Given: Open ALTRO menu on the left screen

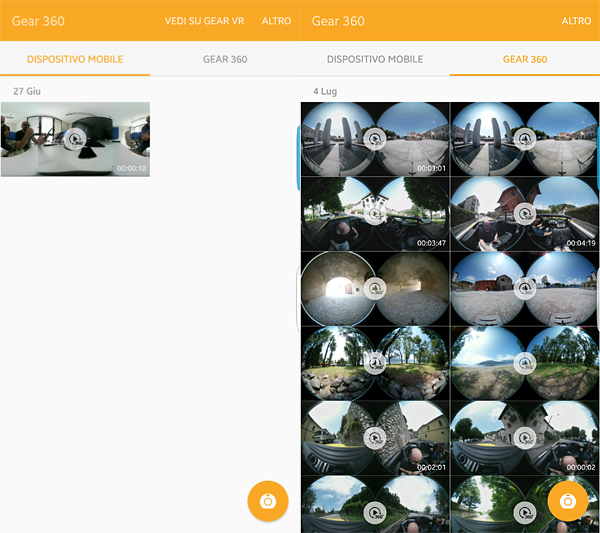Looking at the screenshot, I should tap(276, 21).
